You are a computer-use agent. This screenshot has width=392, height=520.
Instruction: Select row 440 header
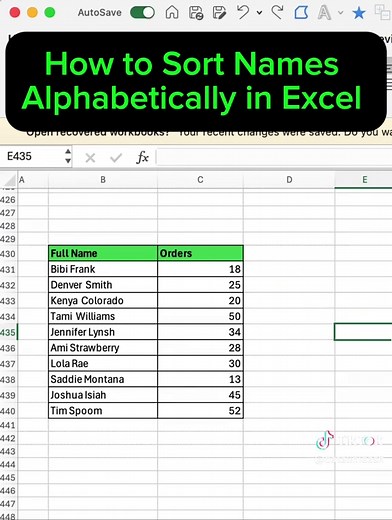[8, 411]
